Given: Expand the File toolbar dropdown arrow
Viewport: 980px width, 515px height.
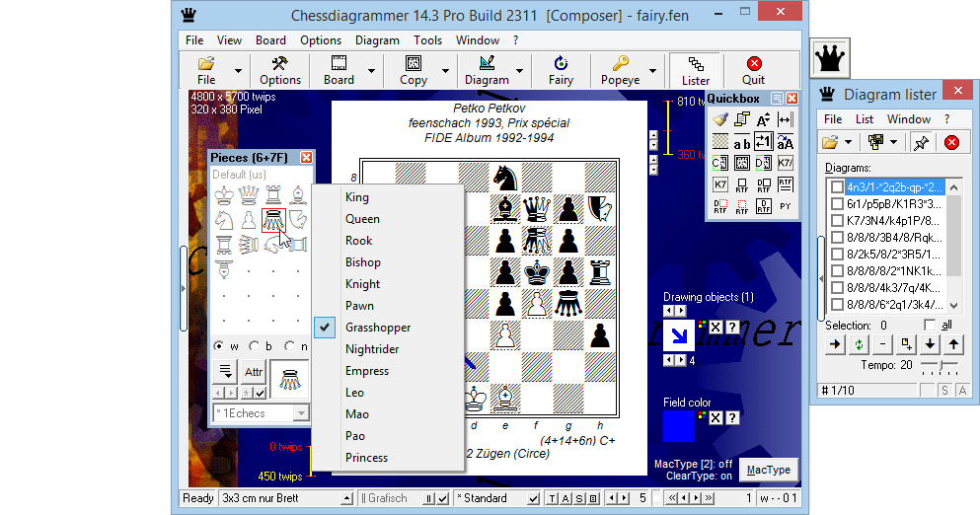Looking at the screenshot, I should pyautogui.click(x=238, y=71).
